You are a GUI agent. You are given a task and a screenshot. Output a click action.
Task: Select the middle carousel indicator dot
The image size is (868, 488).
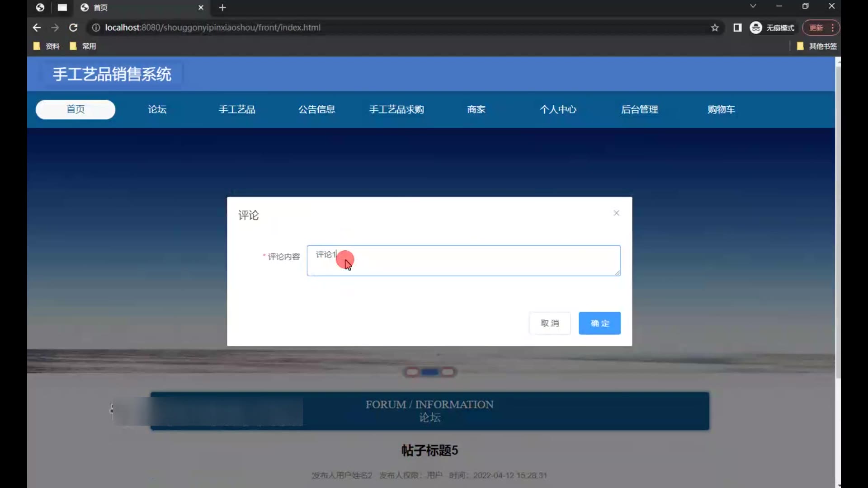point(429,372)
